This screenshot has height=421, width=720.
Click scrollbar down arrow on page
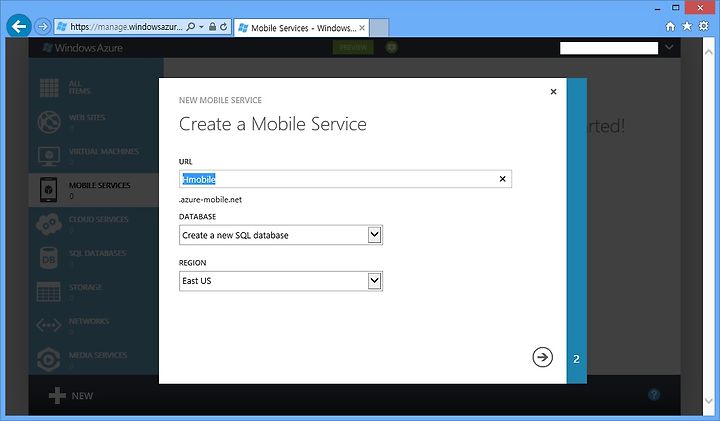pyautogui.click(x=709, y=401)
